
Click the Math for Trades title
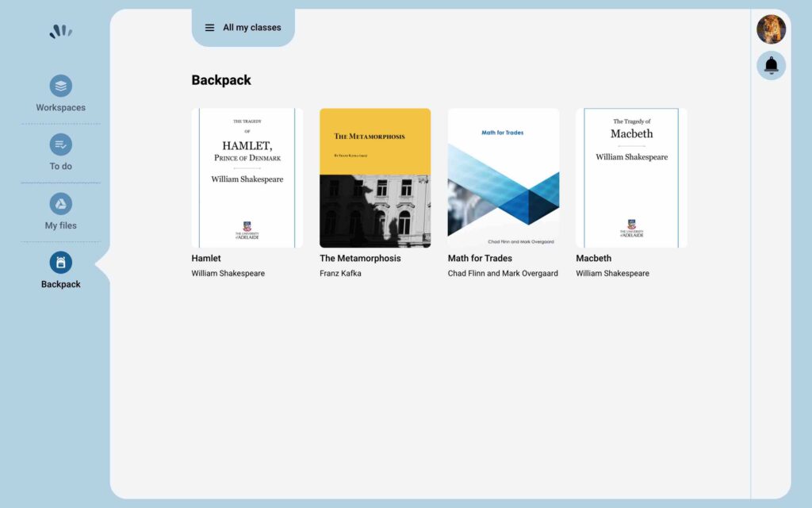480,258
